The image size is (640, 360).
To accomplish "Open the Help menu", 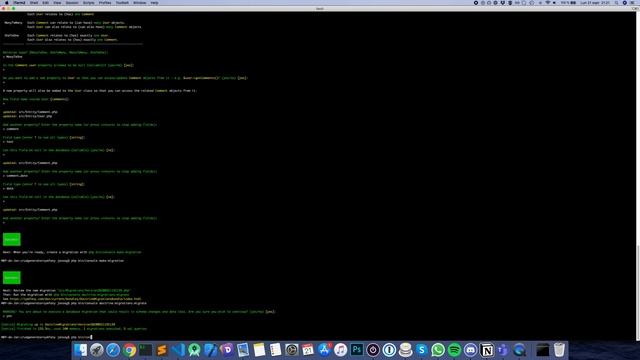I will point(154,2).
